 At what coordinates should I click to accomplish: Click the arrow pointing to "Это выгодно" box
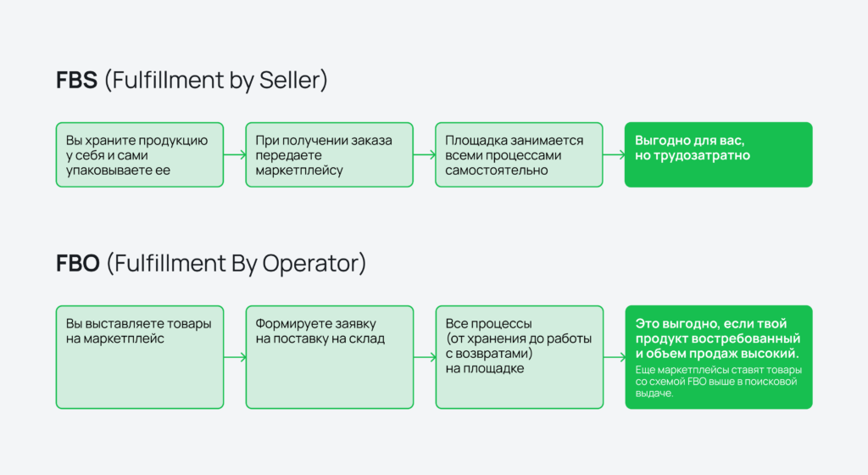(615, 357)
